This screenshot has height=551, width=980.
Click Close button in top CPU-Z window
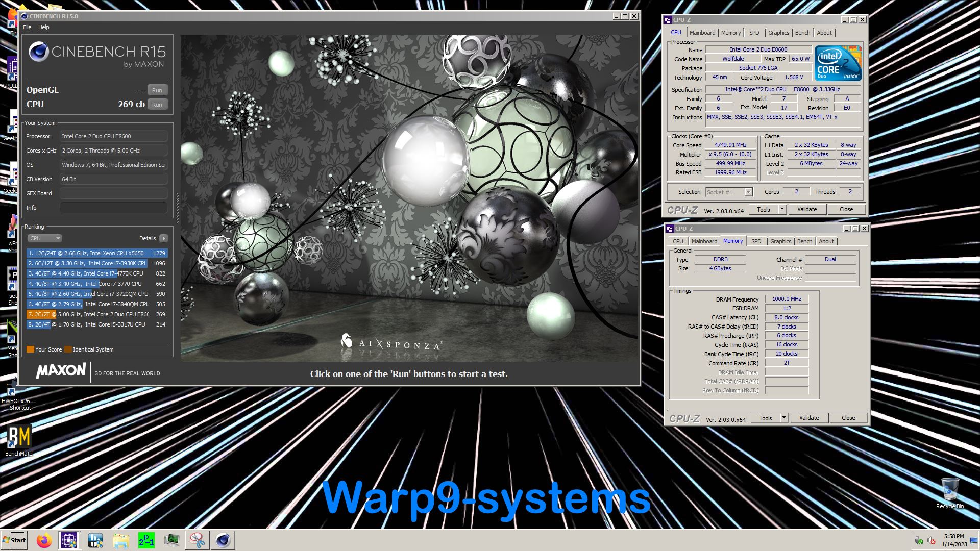point(846,210)
